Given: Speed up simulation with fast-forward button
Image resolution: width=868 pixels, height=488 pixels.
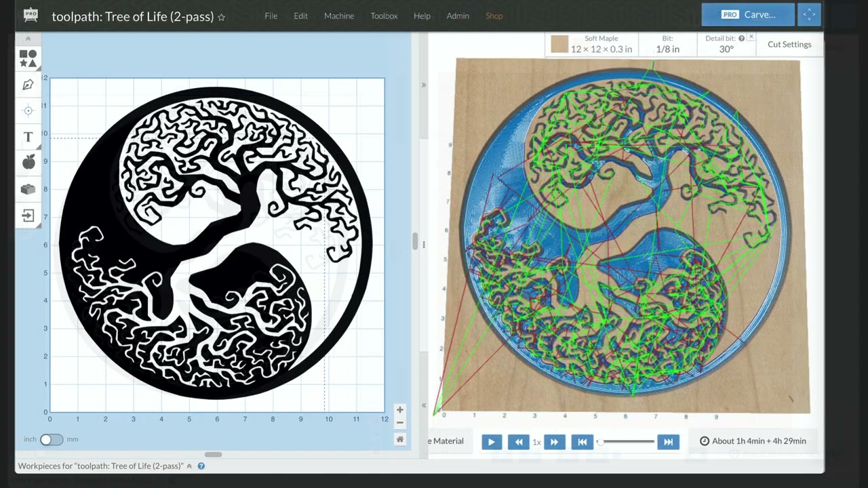Looking at the screenshot, I should (x=554, y=442).
